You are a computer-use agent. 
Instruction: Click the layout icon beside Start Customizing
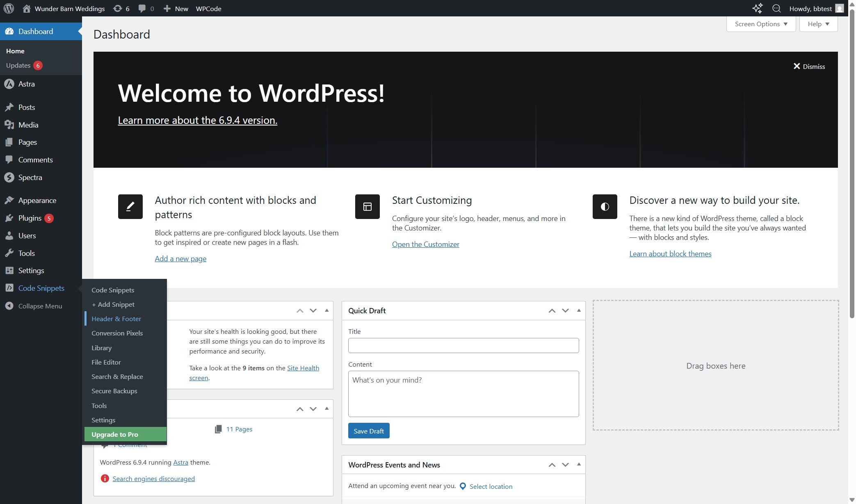pos(368,207)
